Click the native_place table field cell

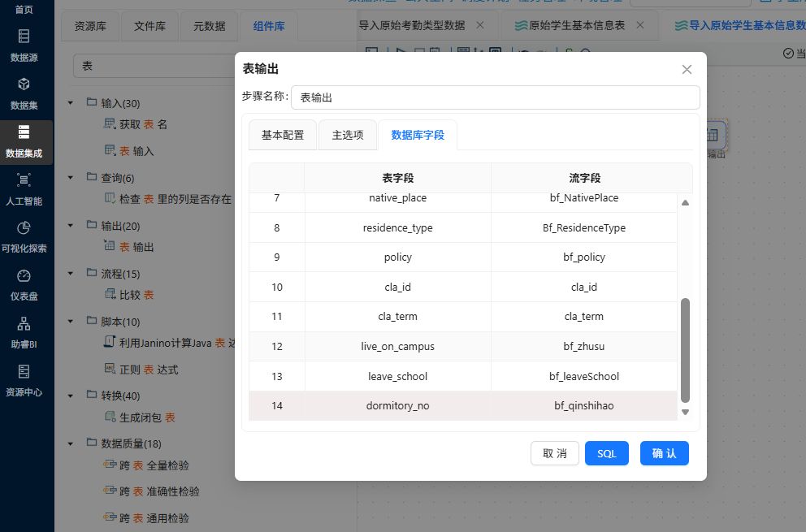398,198
